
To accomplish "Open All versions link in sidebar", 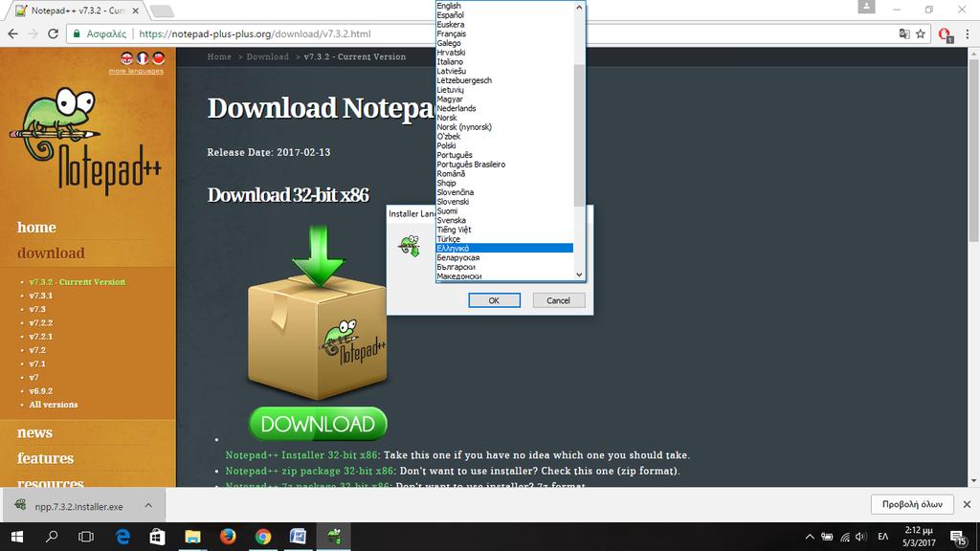I will tap(54, 405).
